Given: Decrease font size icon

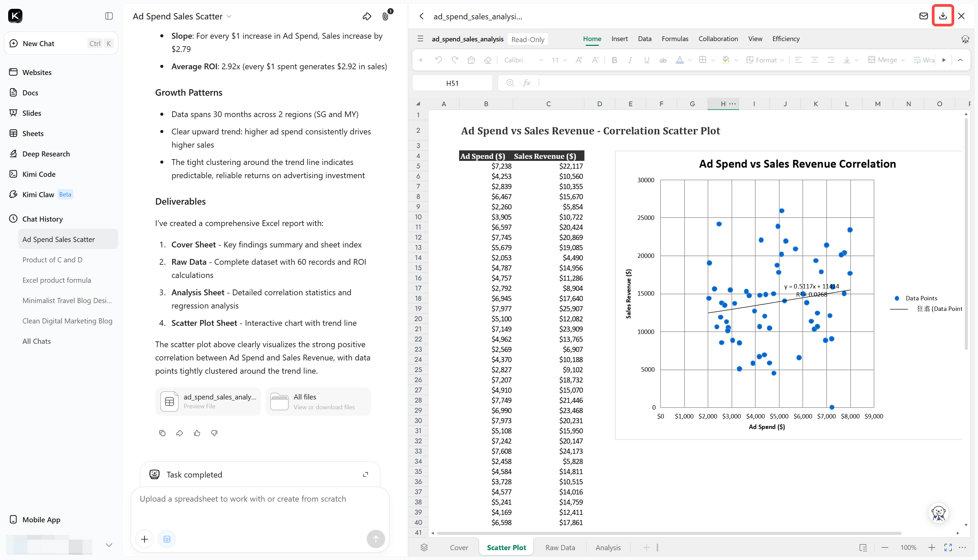Looking at the screenshot, I should coord(595,60).
